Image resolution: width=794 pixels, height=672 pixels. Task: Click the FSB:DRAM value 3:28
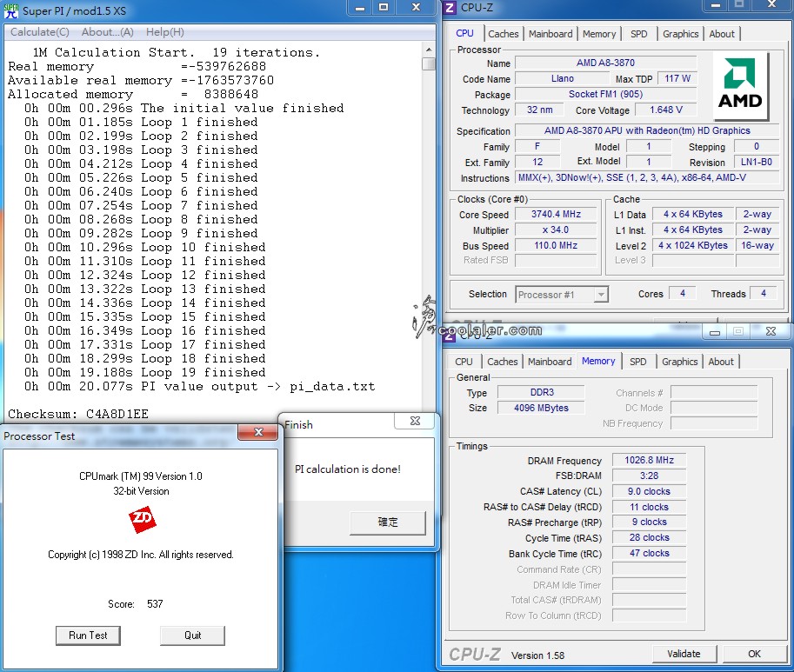[649, 476]
